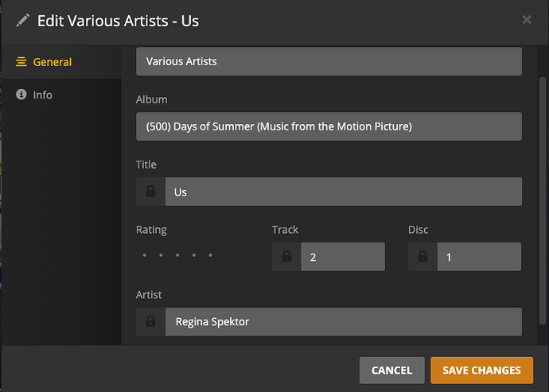Focus the Title field containing Us
Image resolution: width=549 pixels, height=392 pixels.
click(342, 192)
